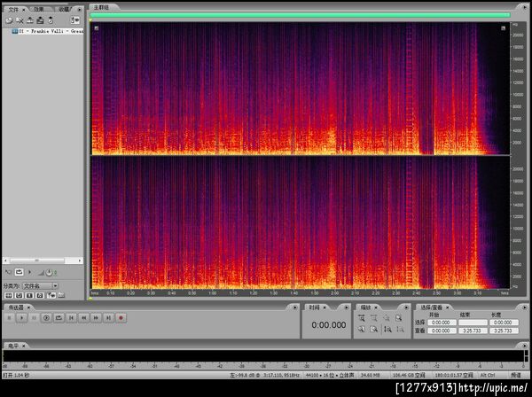Toggle the auto-play icon in Files panel
532x397 pixels.
click(9, 272)
